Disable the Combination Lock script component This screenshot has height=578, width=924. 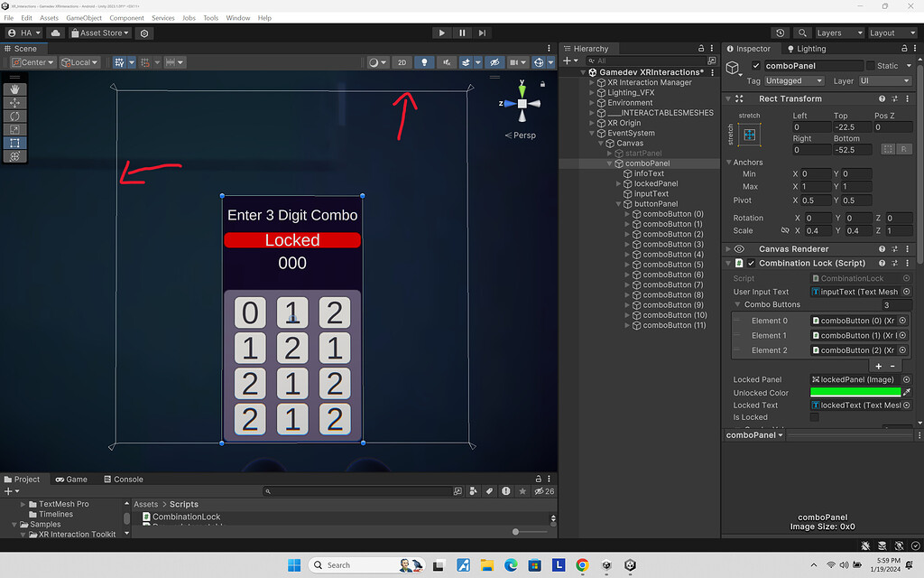(x=749, y=262)
